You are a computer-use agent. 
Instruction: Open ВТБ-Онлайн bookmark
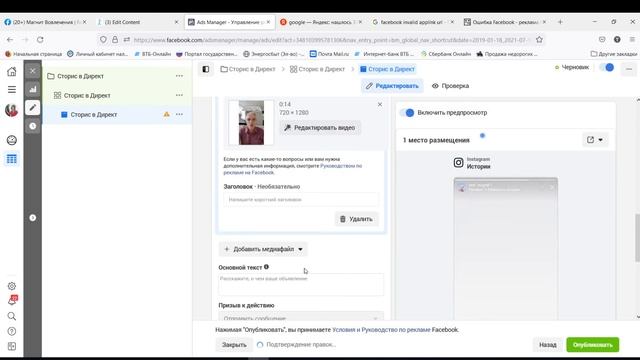[x=153, y=53]
